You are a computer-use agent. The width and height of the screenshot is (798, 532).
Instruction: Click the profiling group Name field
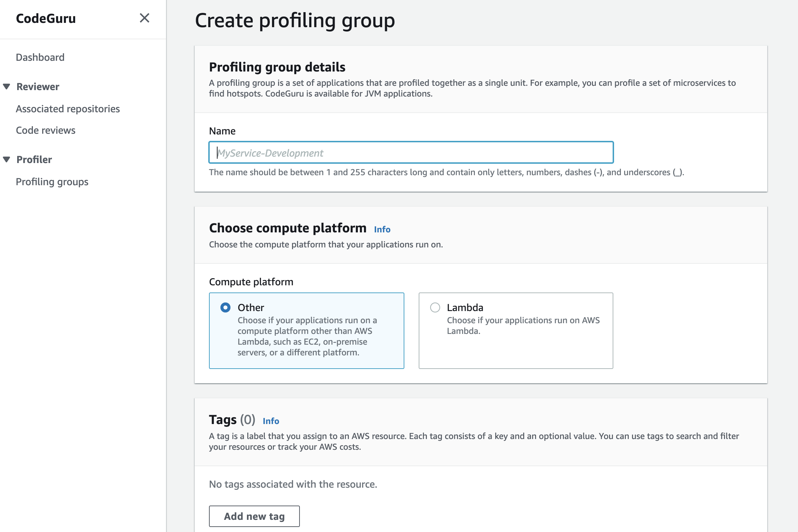pos(411,153)
